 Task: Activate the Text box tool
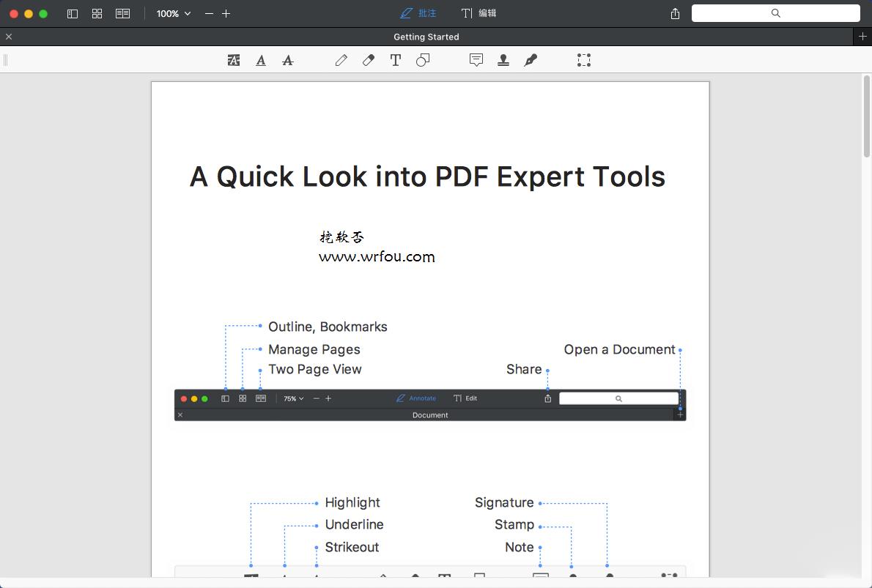click(x=396, y=61)
